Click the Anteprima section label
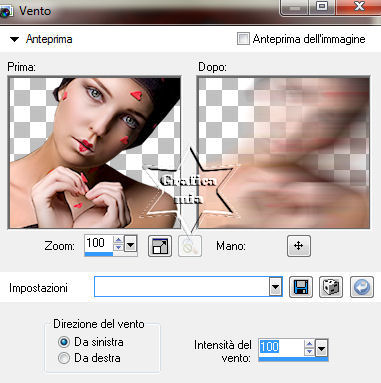The height and width of the screenshot is (383, 381). tap(49, 39)
